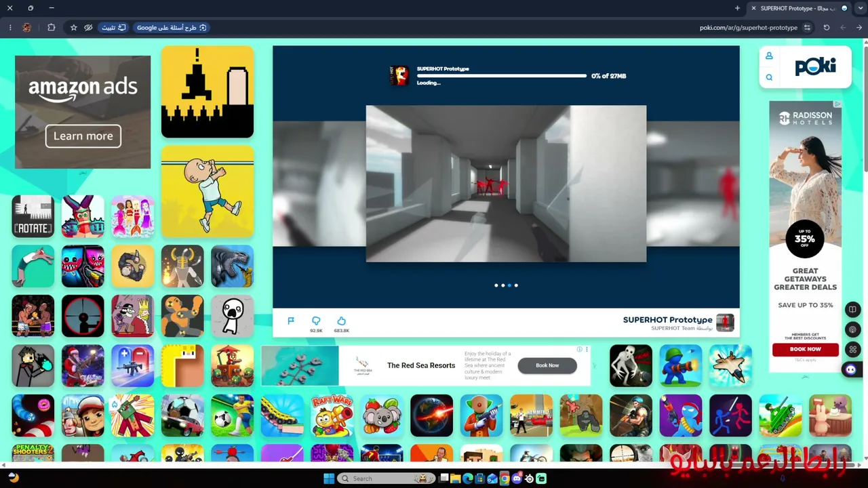Image resolution: width=868 pixels, height=488 pixels.
Task: Click the تثبيت install button in address bar
Action: coord(113,28)
